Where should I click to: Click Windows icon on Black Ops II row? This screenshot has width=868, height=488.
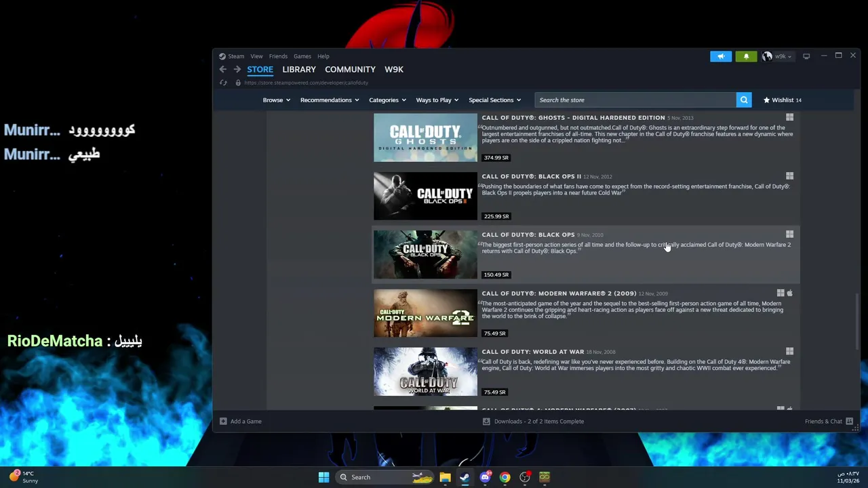pyautogui.click(x=789, y=176)
